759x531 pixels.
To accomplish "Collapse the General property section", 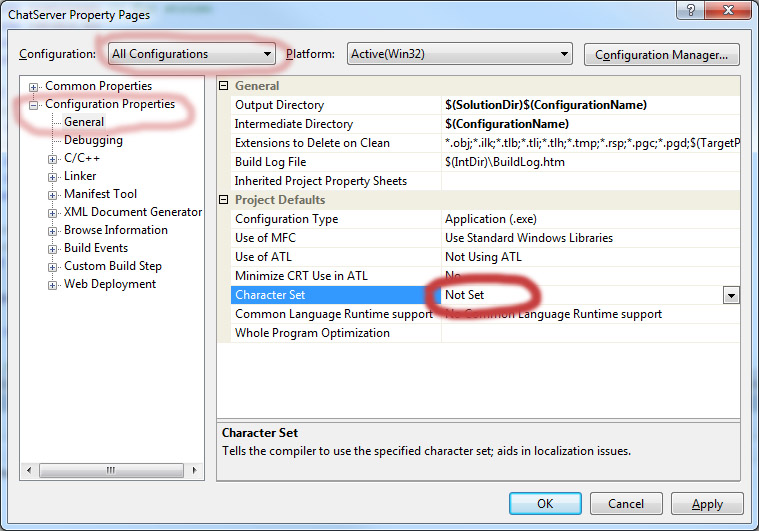I will pos(224,86).
